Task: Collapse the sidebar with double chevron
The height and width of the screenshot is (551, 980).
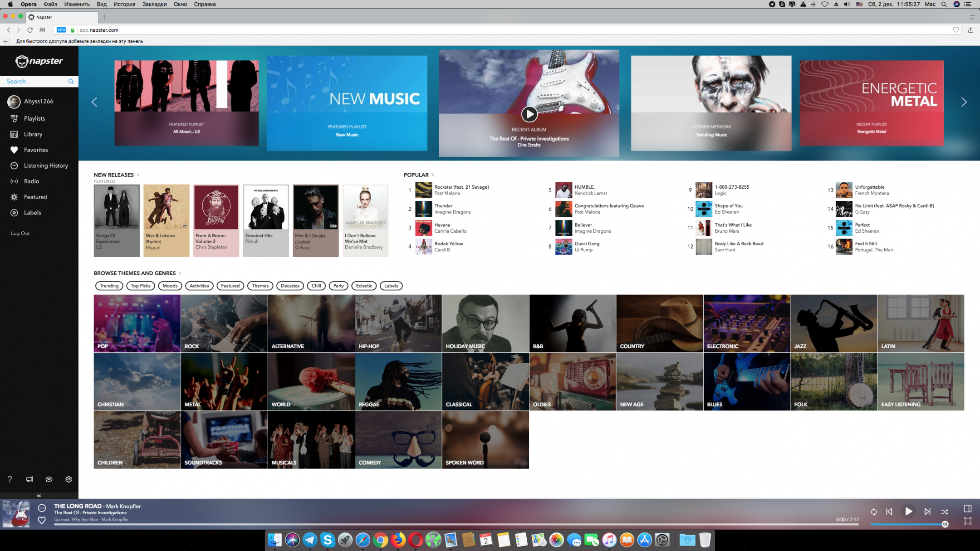Action: coord(39,496)
